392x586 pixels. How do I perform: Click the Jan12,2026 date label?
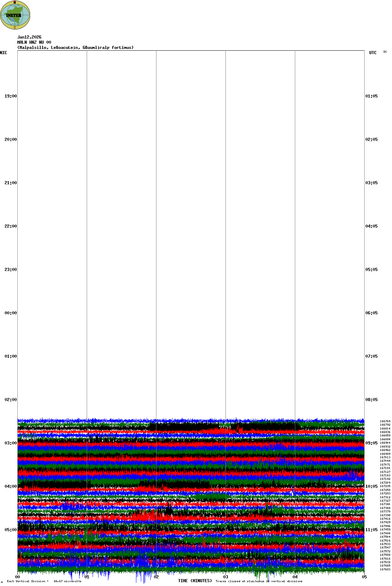(29, 37)
